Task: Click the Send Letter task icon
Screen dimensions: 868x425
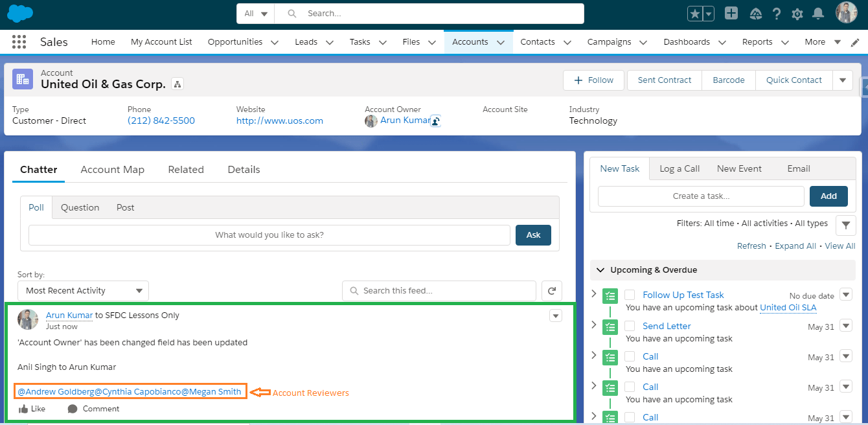Action: (610, 327)
